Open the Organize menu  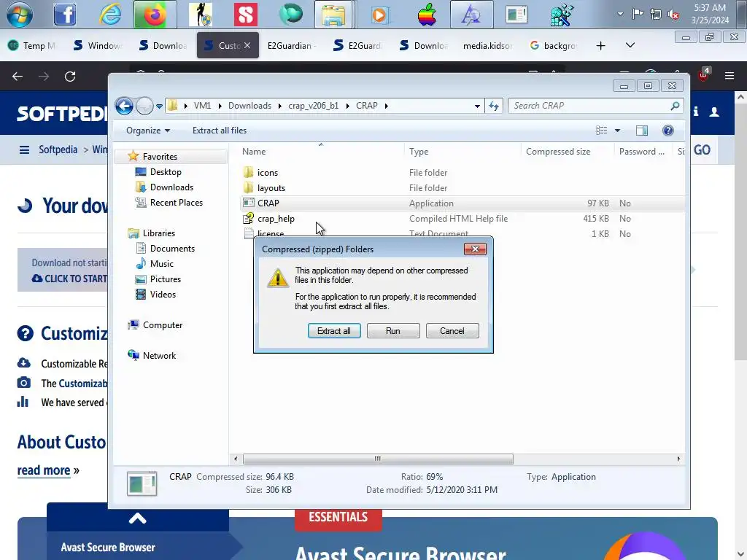[147, 131]
